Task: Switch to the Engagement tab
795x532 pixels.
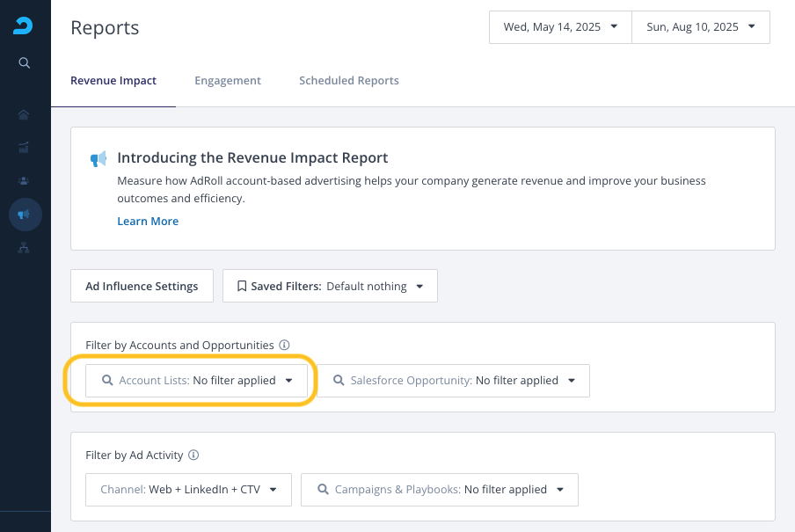Action: [228, 81]
